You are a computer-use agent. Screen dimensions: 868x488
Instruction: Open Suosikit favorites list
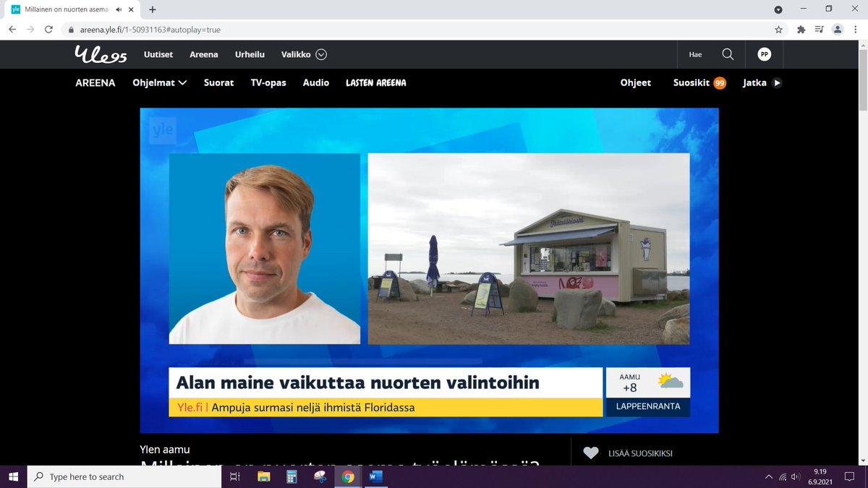pos(692,83)
